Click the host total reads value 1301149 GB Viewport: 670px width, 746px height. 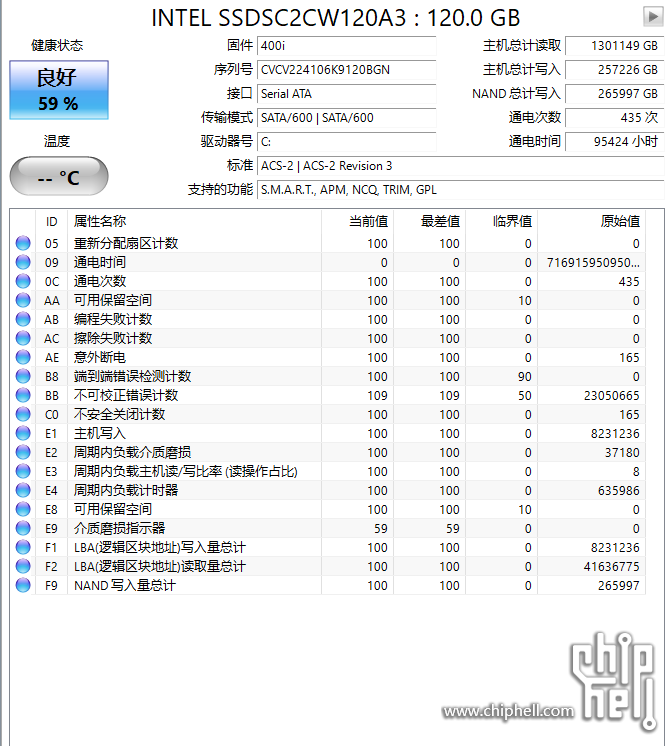[x=614, y=46]
